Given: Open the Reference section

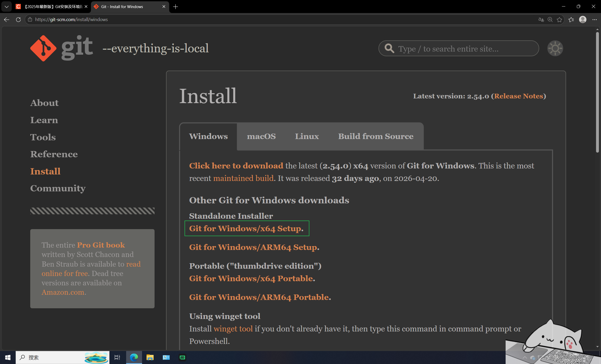Looking at the screenshot, I should [x=54, y=154].
